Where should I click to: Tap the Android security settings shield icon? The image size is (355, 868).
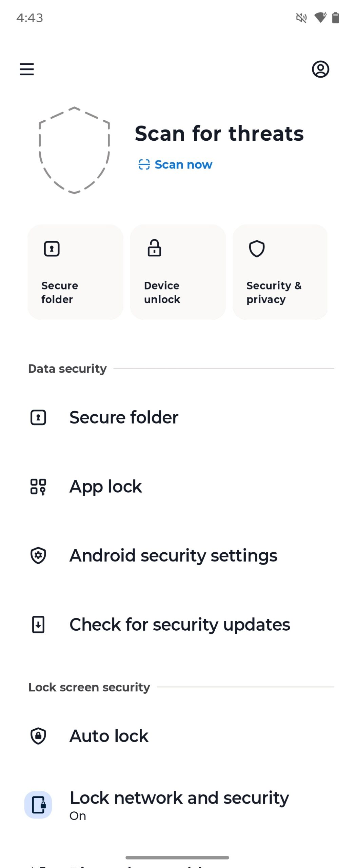coord(38,556)
